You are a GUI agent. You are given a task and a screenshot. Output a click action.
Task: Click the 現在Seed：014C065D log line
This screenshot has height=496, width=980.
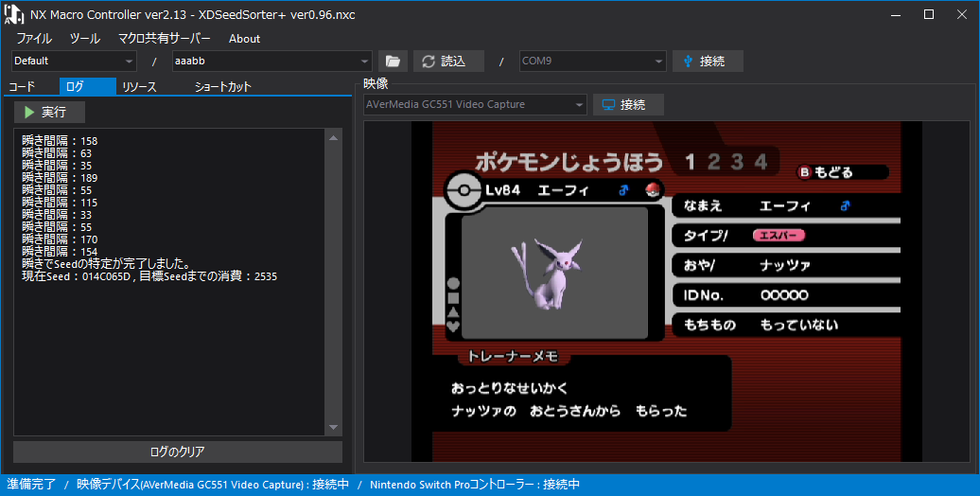tap(149, 275)
